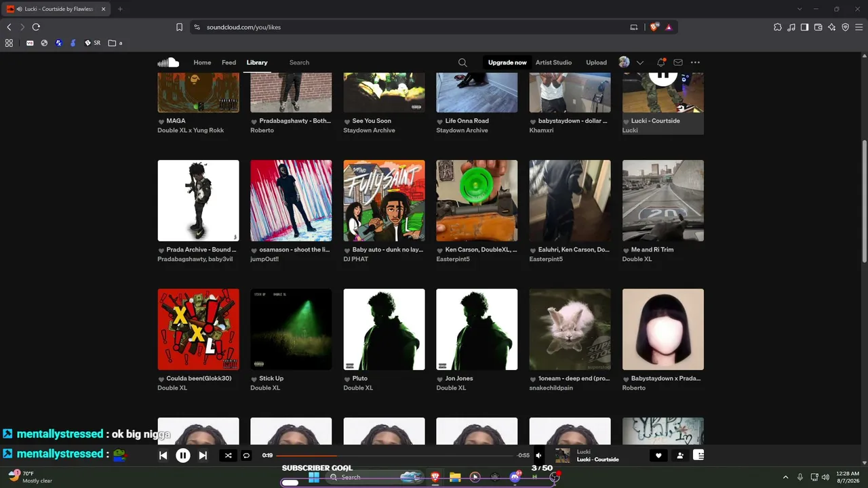
Task: Pause the currently playing track
Action: coord(183,455)
